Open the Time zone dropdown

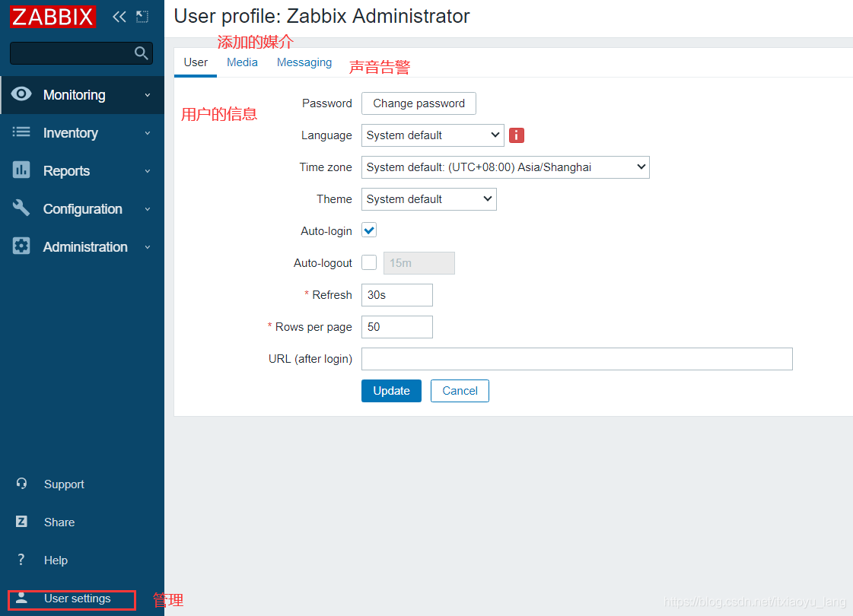pos(505,167)
